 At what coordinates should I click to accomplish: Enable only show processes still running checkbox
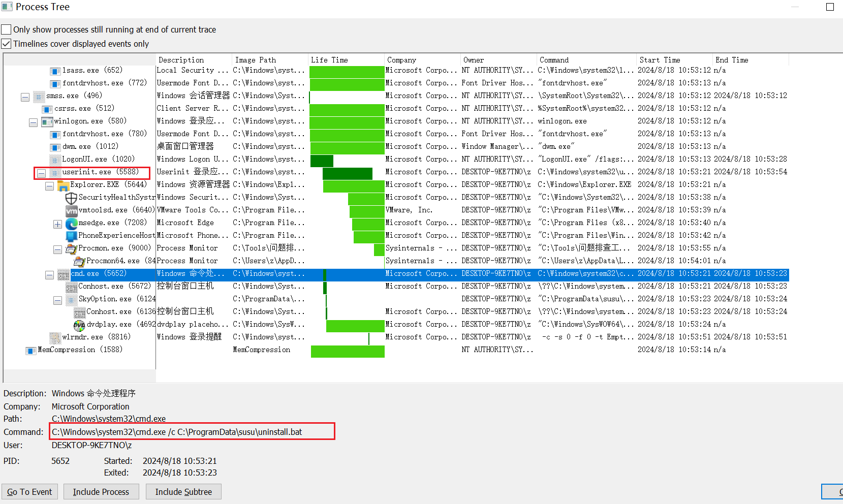point(6,29)
